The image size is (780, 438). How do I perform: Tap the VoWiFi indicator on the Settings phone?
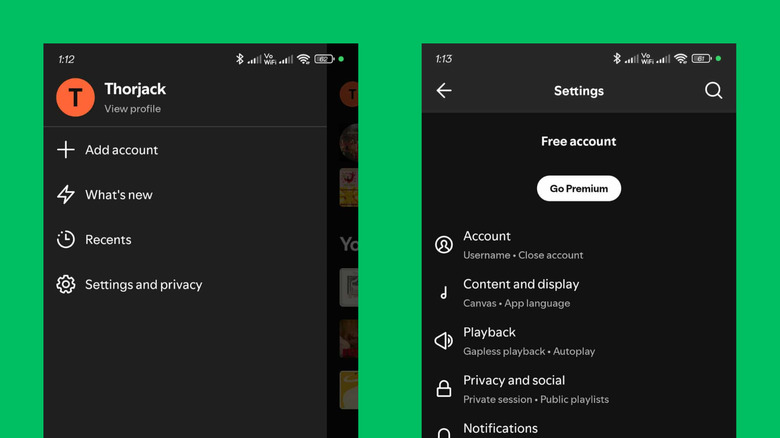coord(647,58)
